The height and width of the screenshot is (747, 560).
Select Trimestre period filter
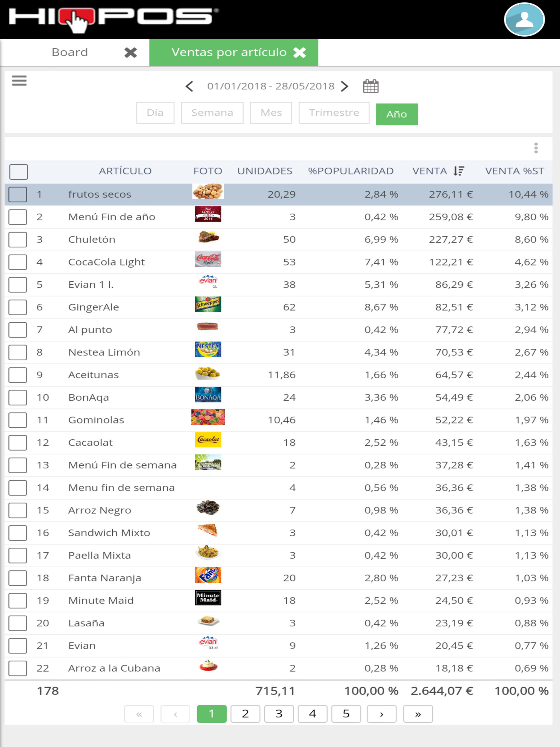(x=334, y=113)
